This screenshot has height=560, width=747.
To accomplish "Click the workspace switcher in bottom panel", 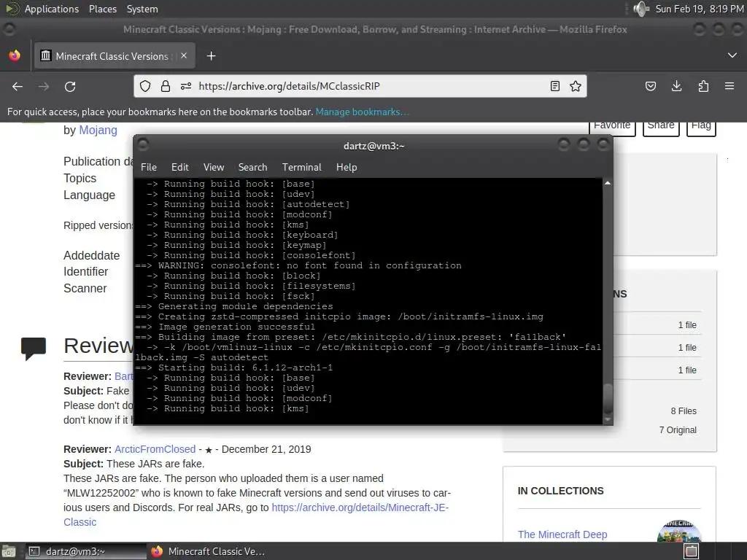I will pyautogui.click(x=691, y=551).
